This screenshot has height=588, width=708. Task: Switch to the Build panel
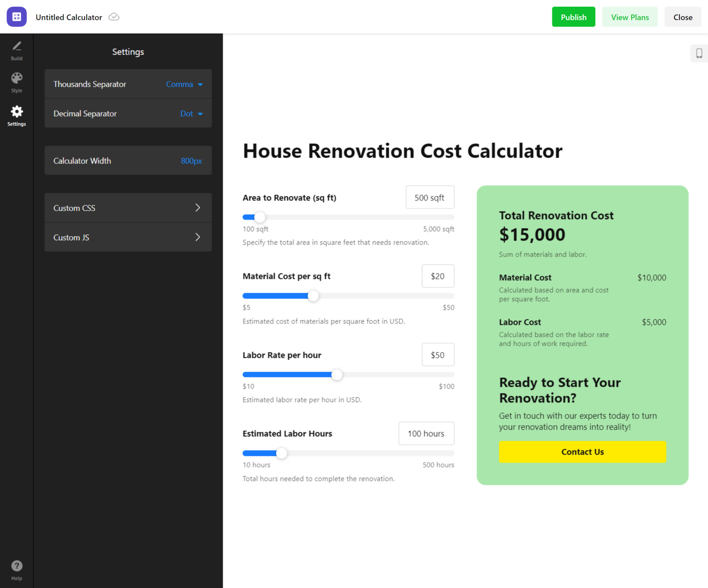16,50
